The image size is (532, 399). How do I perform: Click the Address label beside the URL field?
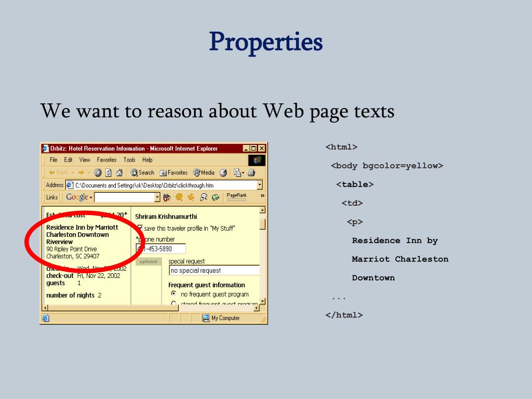click(55, 185)
